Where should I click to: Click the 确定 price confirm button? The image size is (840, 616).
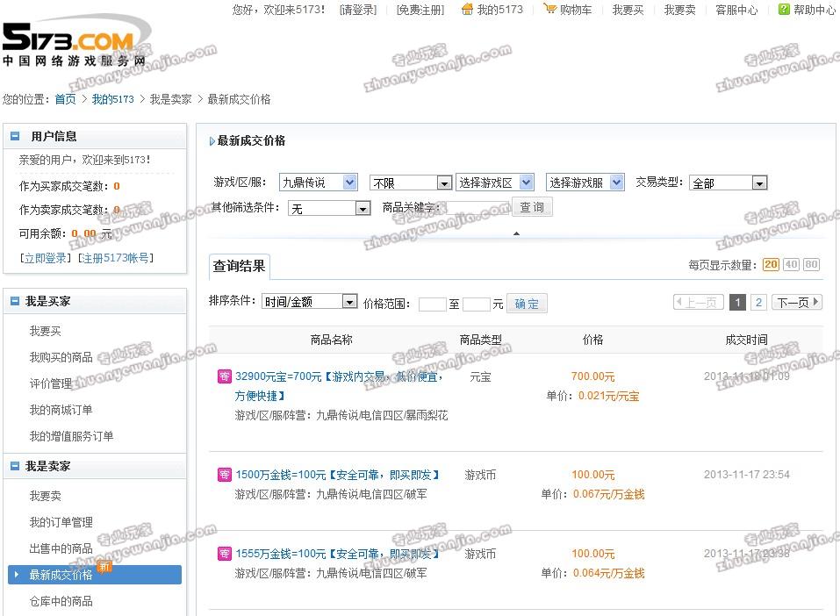[x=527, y=304]
